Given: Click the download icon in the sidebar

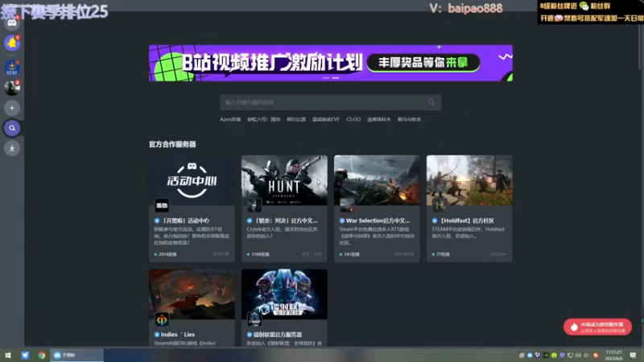Looking at the screenshot, I should (x=12, y=148).
